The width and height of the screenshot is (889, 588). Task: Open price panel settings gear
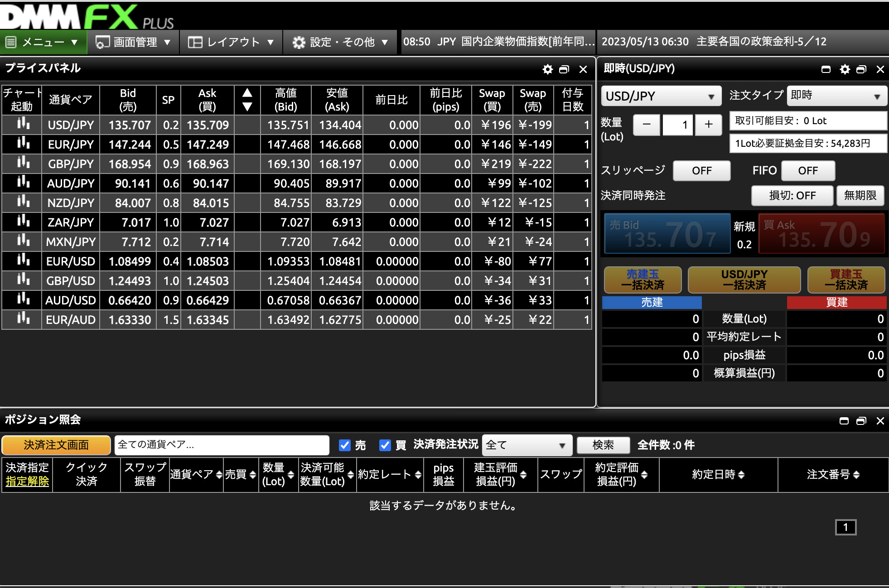pyautogui.click(x=548, y=69)
